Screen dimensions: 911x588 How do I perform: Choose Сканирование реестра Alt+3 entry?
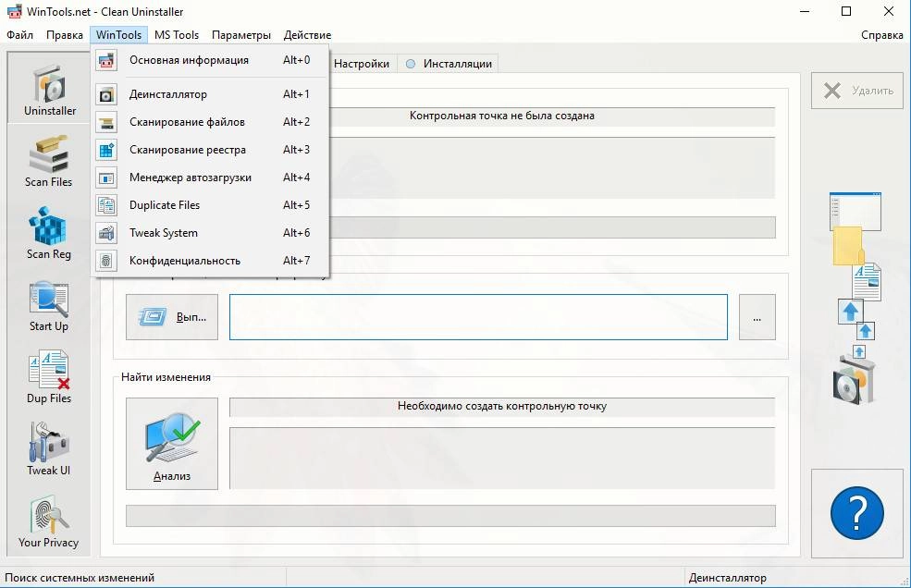point(210,150)
